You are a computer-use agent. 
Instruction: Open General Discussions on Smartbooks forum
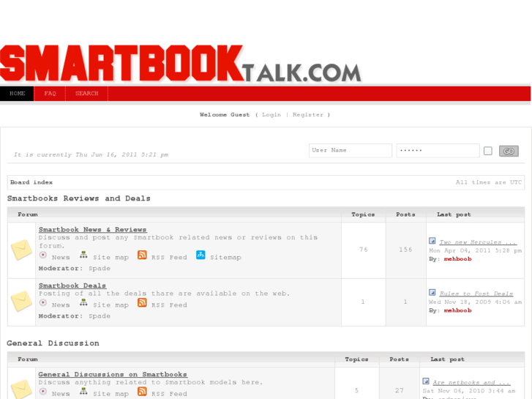[113, 374]
